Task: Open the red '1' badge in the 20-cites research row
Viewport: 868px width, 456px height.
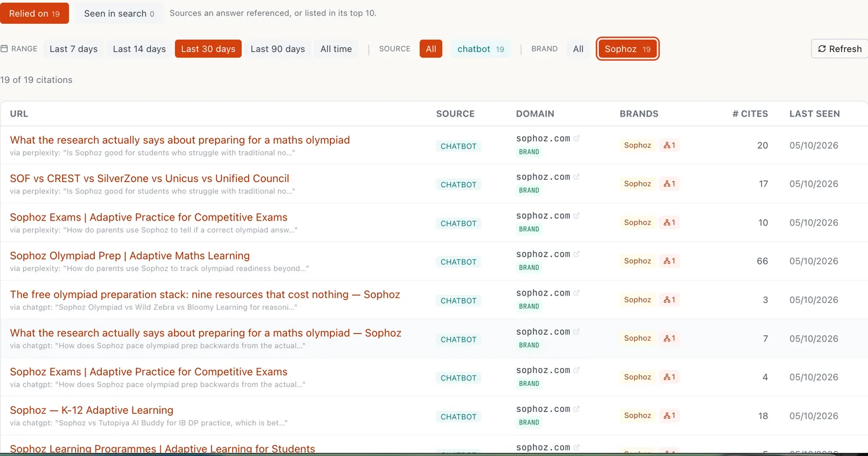Action: click(670, 146)
